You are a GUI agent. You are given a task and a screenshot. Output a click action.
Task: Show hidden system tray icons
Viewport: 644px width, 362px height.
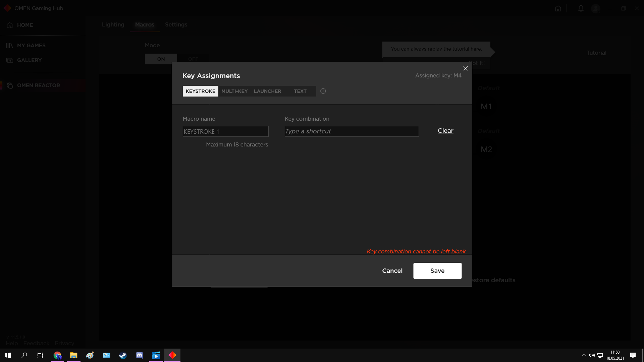coord(584,355)
